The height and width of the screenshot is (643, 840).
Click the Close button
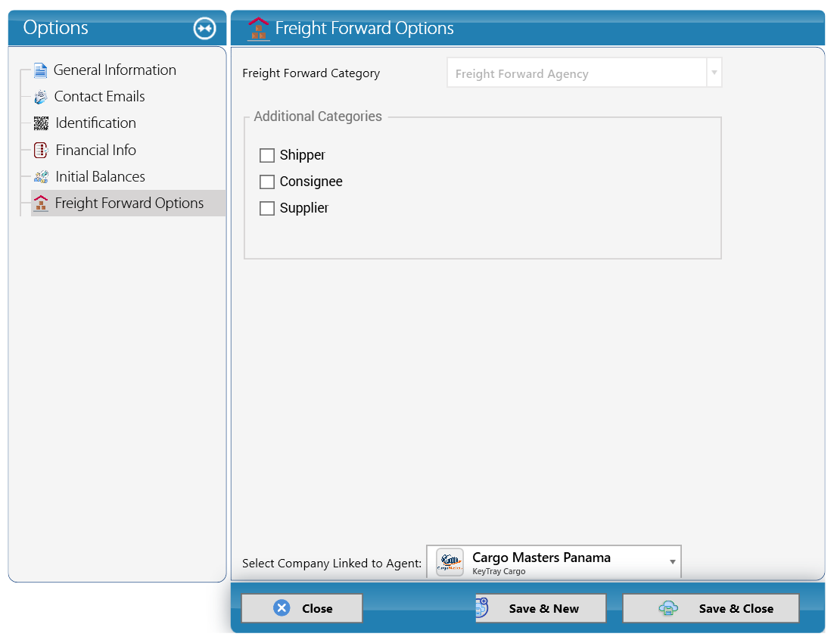click(x=302, y=608)
